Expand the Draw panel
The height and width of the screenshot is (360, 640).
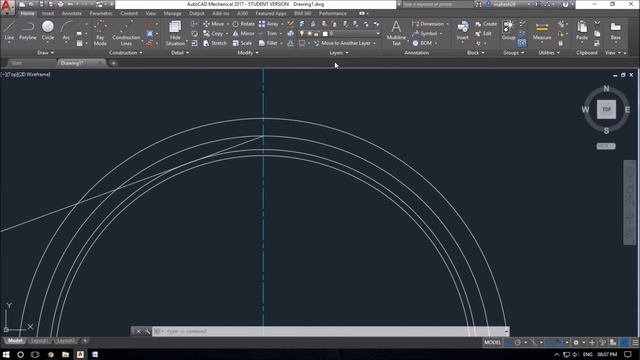click(45, 53)
